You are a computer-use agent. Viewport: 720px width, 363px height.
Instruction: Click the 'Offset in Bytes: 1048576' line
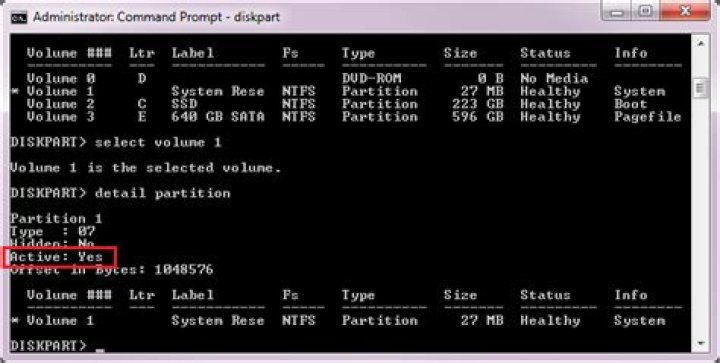[112, 269]
